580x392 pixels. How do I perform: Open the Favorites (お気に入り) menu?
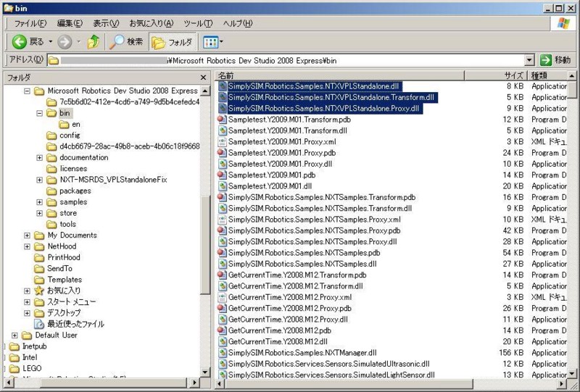(151, 23)
